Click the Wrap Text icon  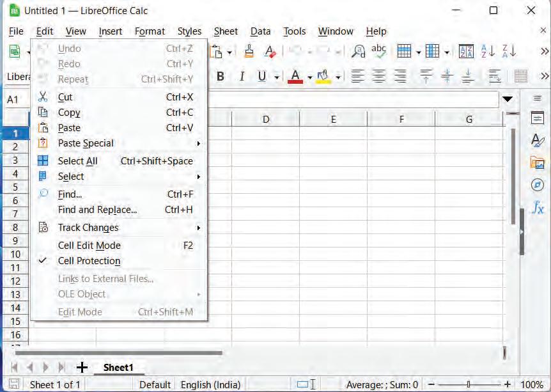click(494, 76)
